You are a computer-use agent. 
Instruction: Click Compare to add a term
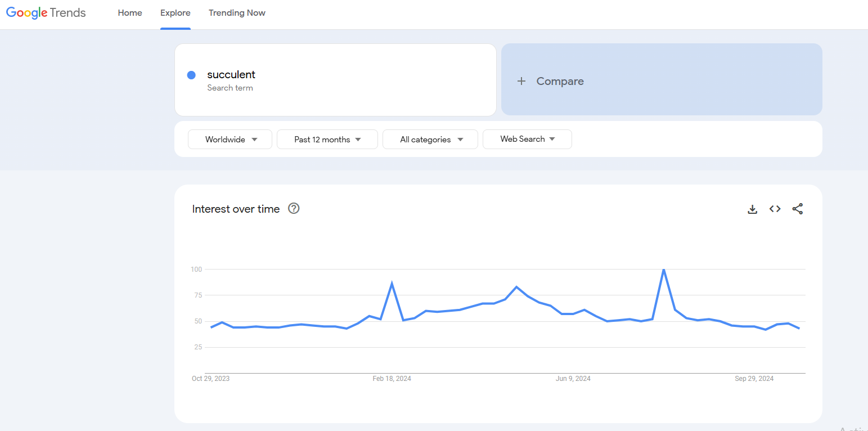[x=662, y=79]
